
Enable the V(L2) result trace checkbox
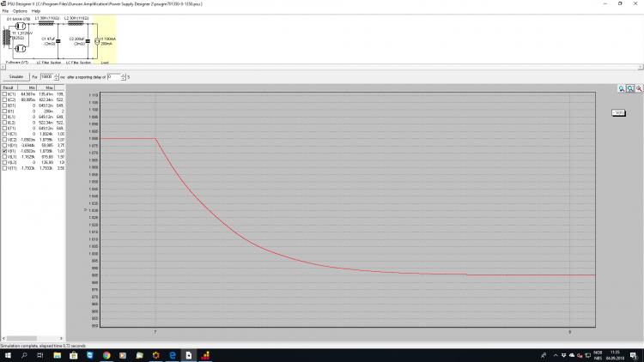[4, 162]
